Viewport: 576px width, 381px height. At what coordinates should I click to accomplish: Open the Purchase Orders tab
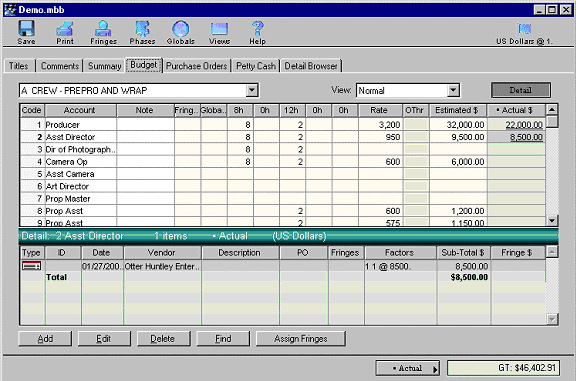point(197,66)
